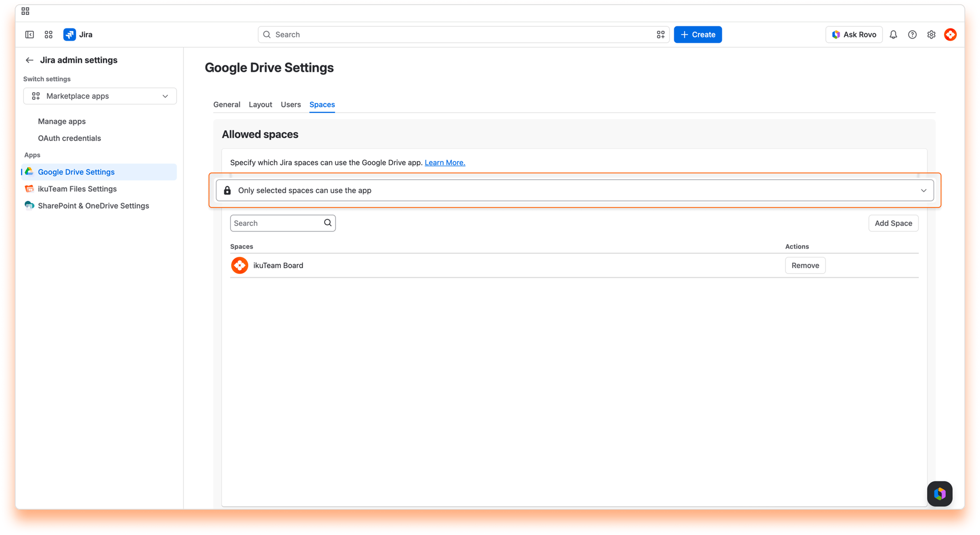Open the Learn More link

pyautogui.click(x=445, y=163)
